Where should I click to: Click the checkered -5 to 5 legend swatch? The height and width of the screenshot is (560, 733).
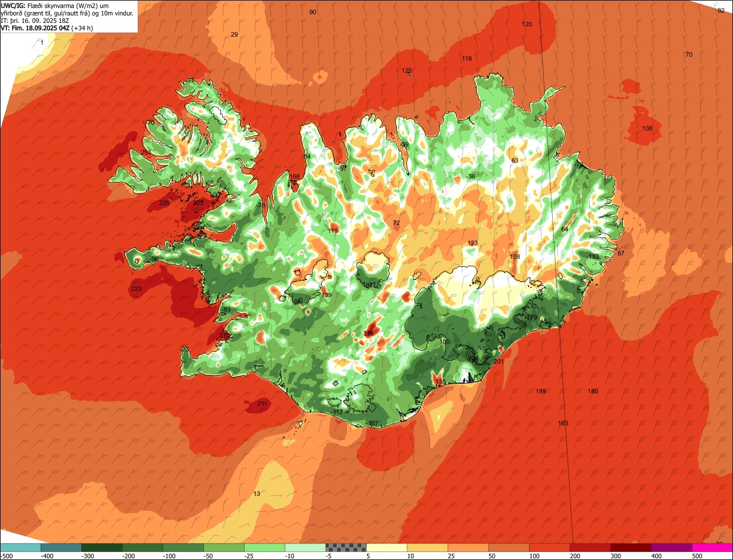click(346, 547)
